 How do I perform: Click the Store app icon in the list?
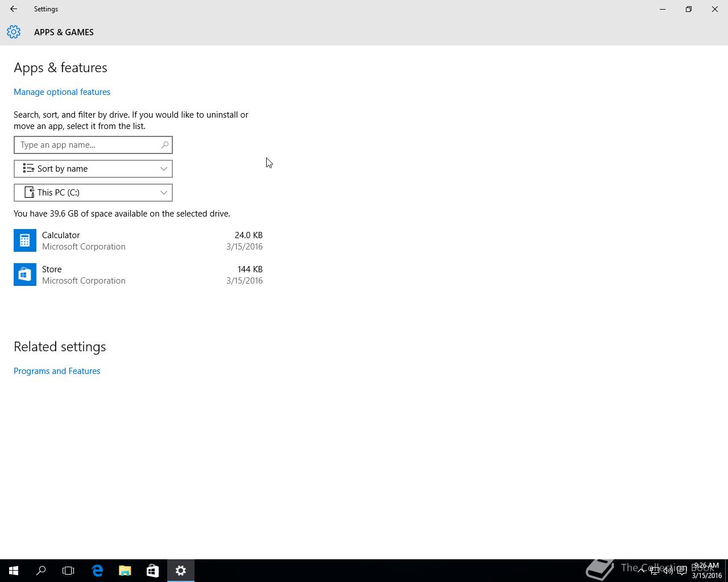click(x=25, y=275)
